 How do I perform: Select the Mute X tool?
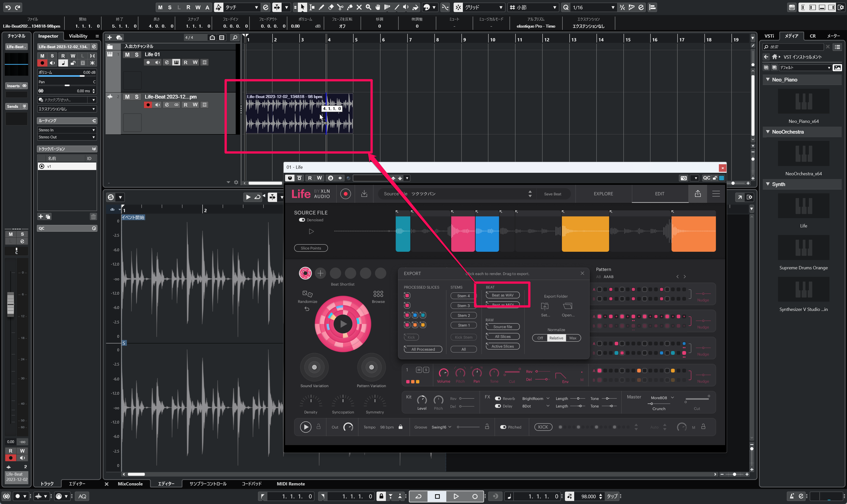click(x=359, y=7)
